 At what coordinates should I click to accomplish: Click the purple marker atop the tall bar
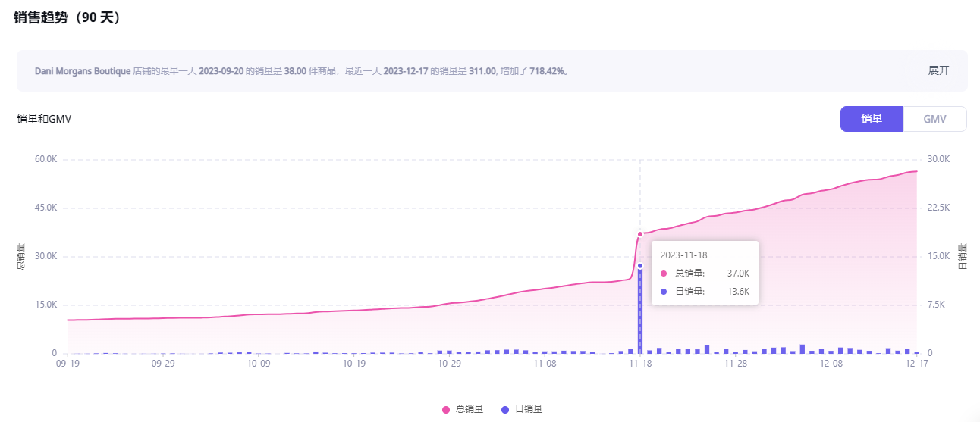640,265
